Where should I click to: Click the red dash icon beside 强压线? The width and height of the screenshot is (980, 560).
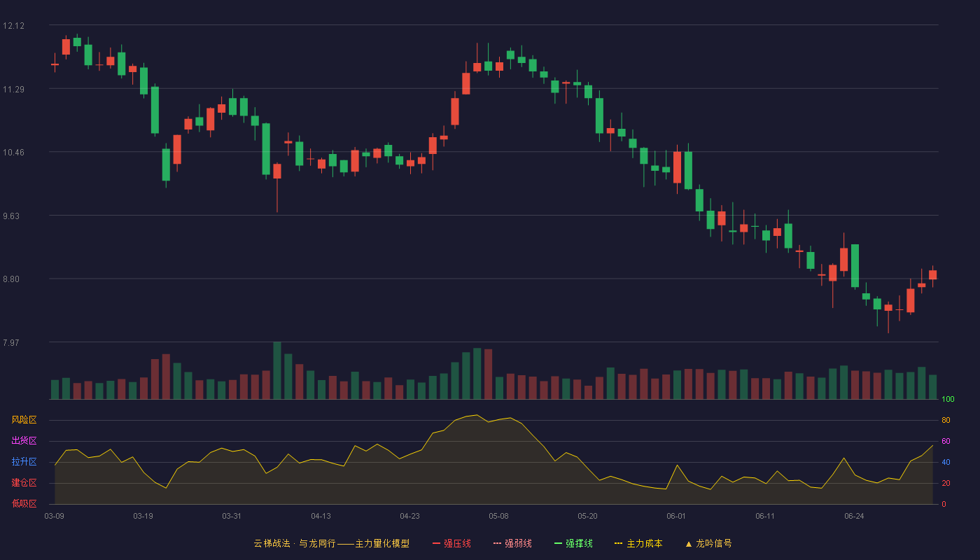[437, 543]
